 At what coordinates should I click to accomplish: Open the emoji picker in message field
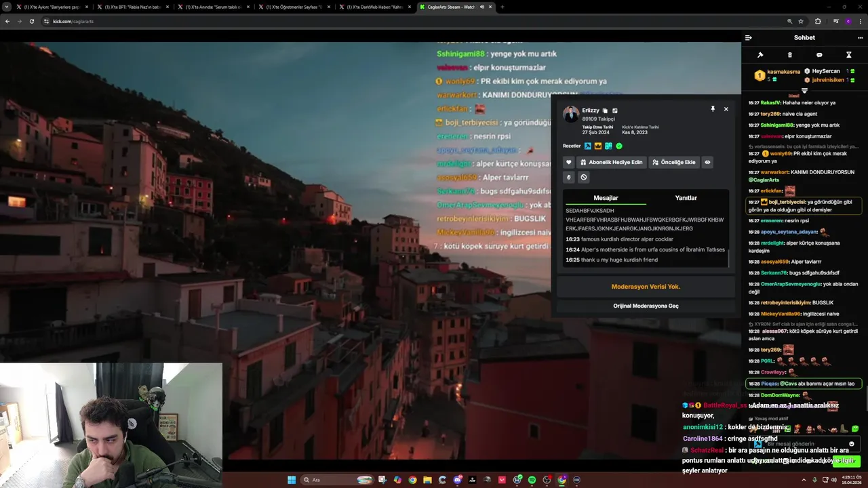[852, 444]
